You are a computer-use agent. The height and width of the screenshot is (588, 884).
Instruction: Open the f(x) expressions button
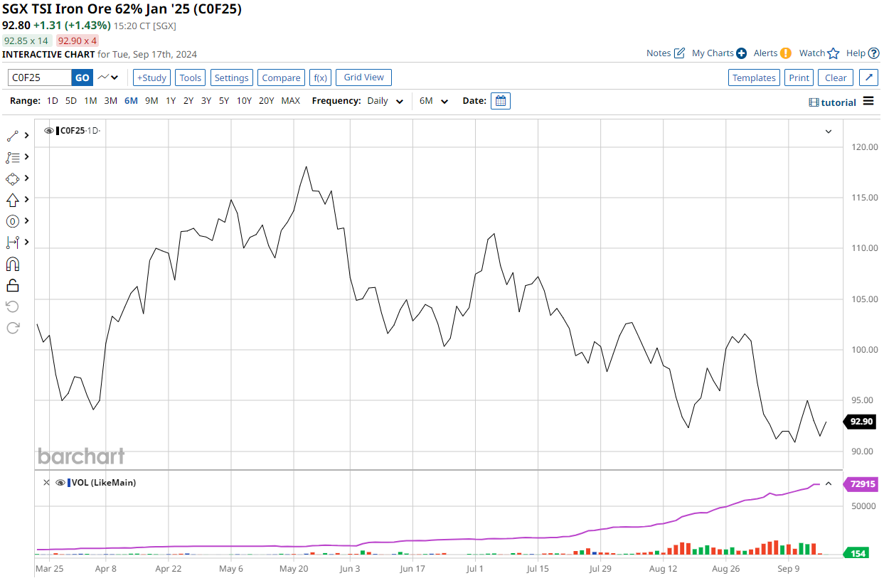pyautogui.click(x=320, y=77)
